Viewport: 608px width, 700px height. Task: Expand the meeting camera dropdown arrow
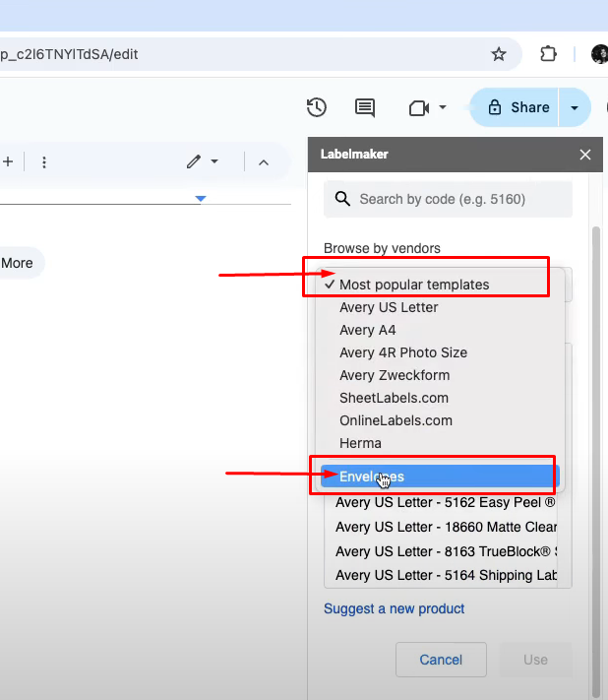coord(443,107)
